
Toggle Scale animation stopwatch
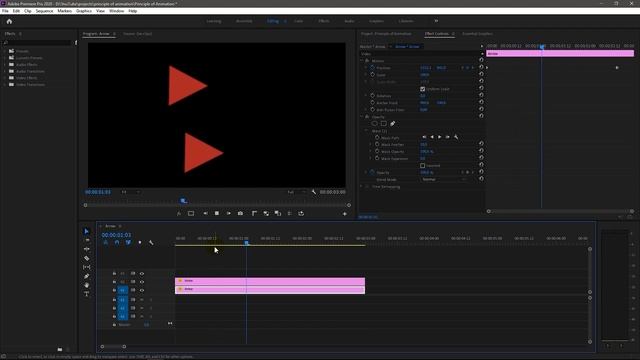(x=372, y=75)
